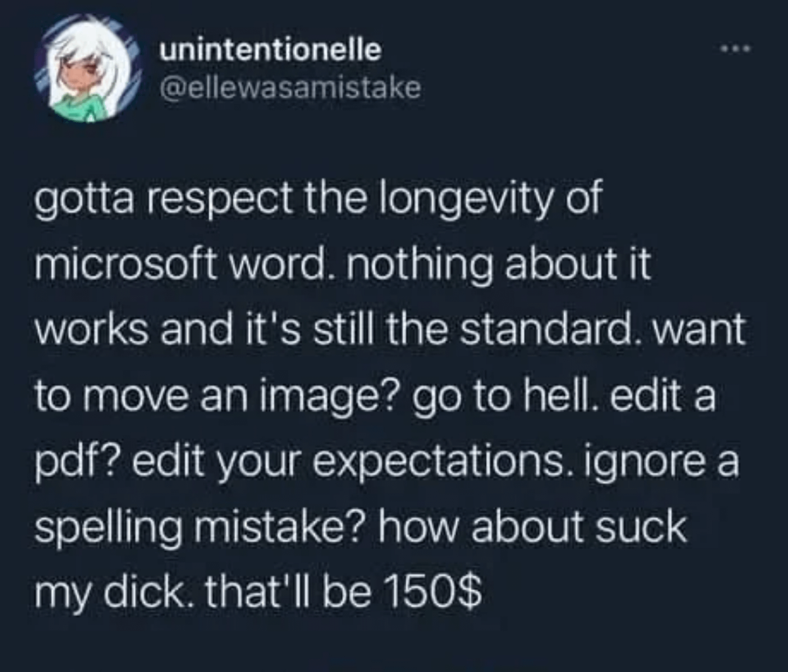
Task: Open the unintentionelle display name link
Action: click(271, 51)
